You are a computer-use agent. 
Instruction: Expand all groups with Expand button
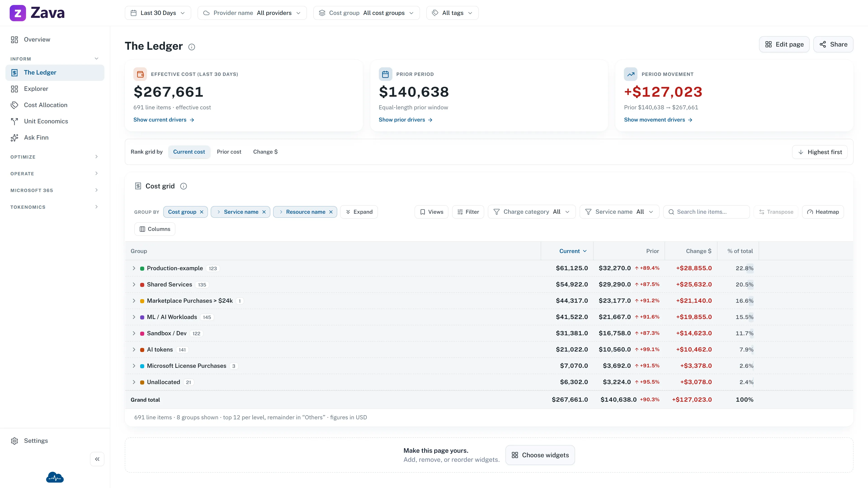[359, 212]
